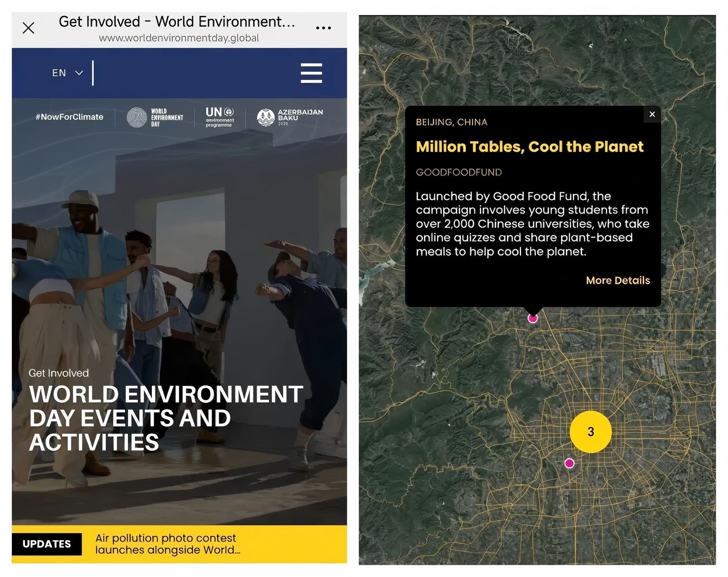Click the BEIJING, CHINA location label
This screenshot has width=728, height=577.
pos(451,122)
